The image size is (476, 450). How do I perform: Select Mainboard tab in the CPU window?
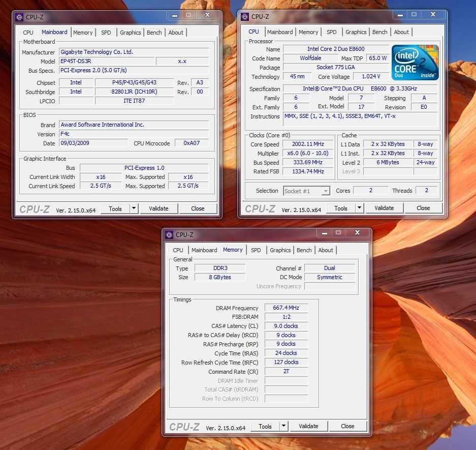[280, 32]
